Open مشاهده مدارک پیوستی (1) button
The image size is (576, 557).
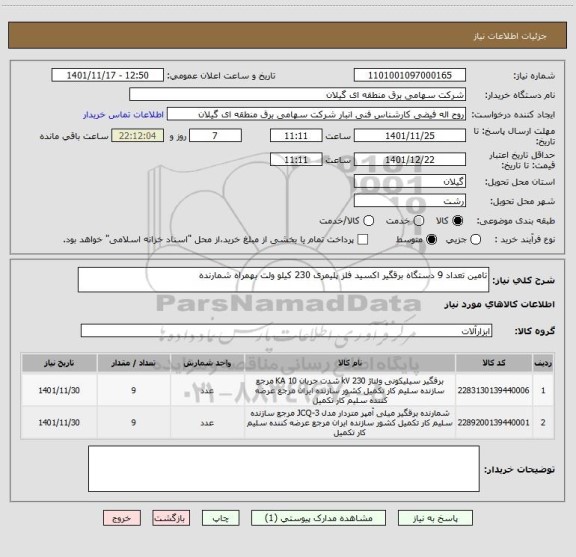pyautogui.click(x=318, y=518)
